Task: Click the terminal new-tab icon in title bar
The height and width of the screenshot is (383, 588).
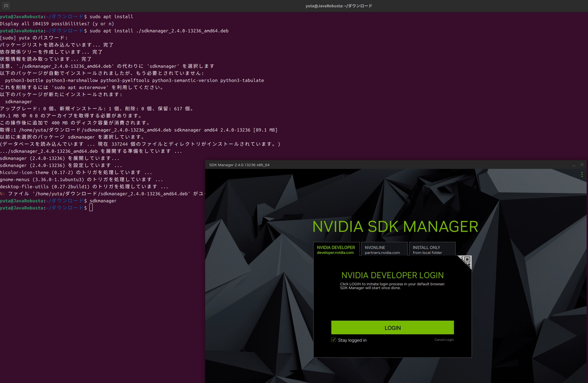Action: [5, 6]
